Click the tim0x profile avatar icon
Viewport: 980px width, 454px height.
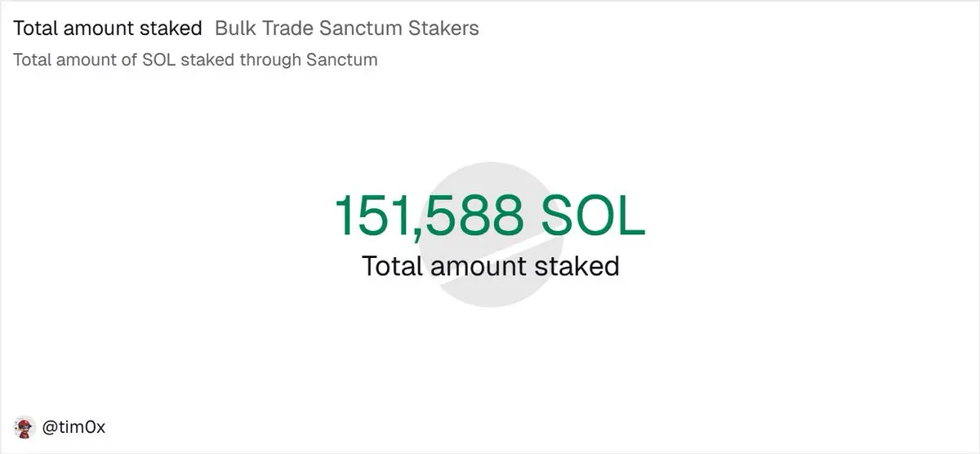click(x=24, y=426)
